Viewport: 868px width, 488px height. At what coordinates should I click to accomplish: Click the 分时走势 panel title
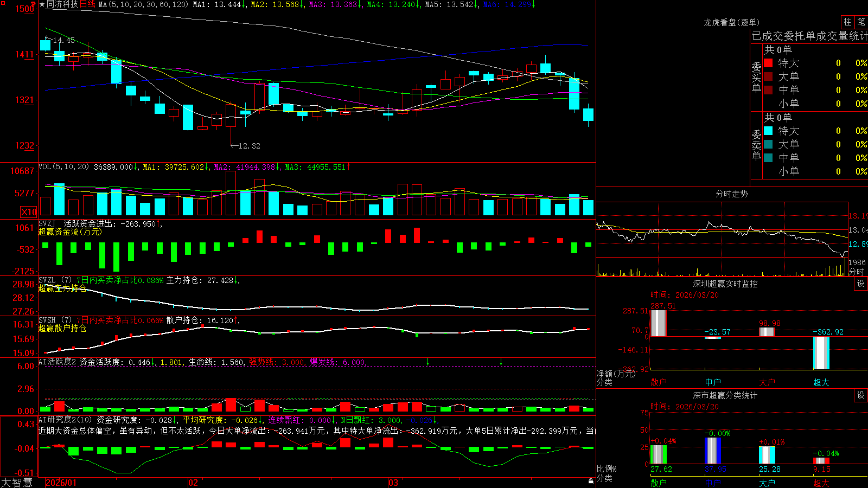(732, 194)
